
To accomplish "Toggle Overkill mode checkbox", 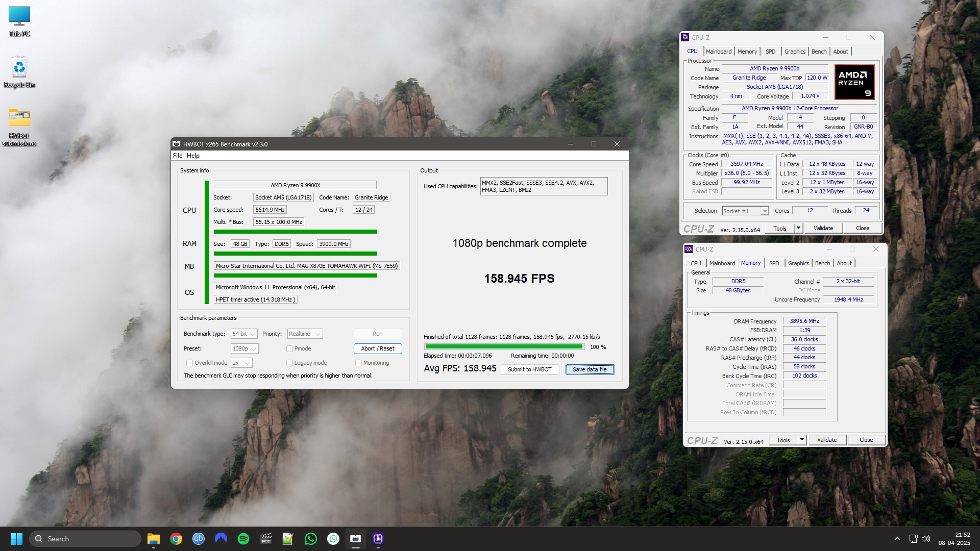I will point(189,363).
